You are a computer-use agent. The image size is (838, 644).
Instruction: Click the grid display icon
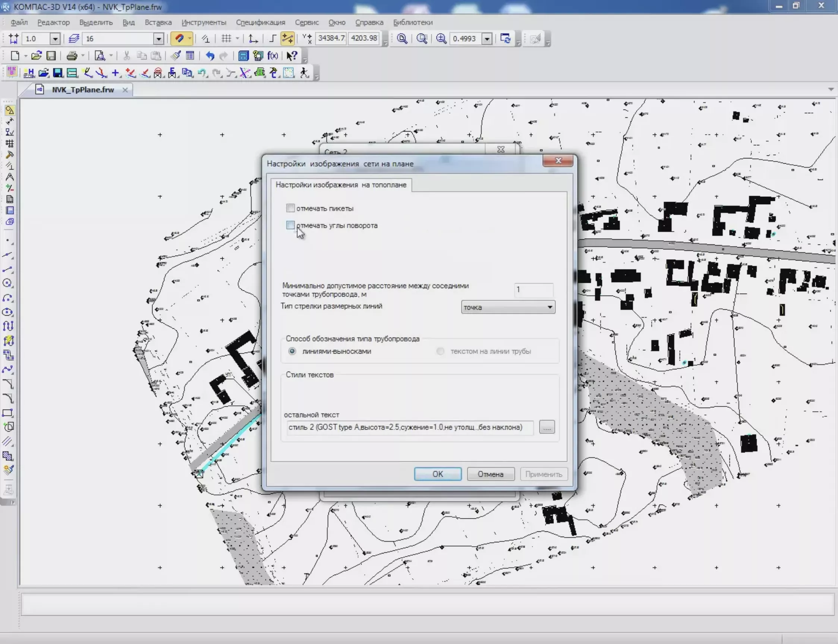tap(227, 38)
